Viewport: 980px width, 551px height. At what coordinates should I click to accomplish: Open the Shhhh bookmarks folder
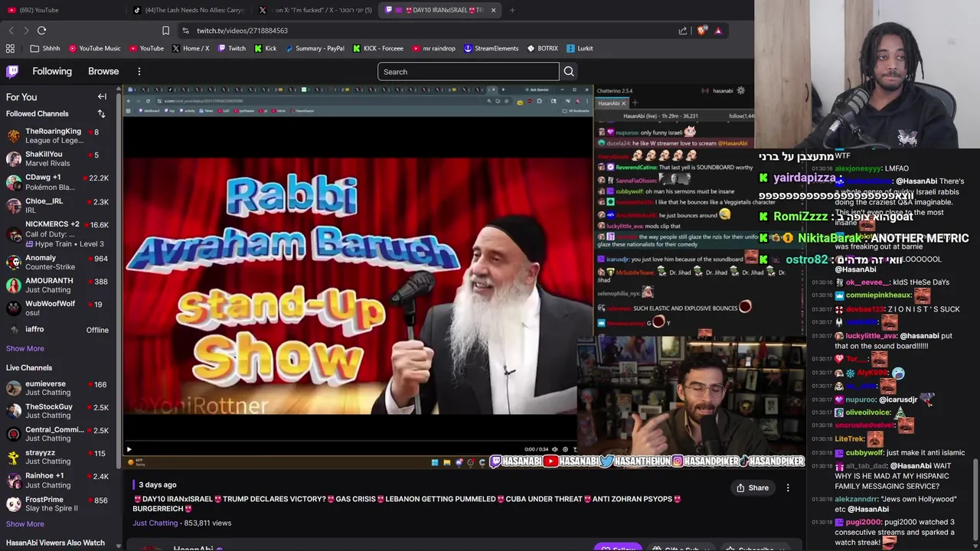click(45, 48)
